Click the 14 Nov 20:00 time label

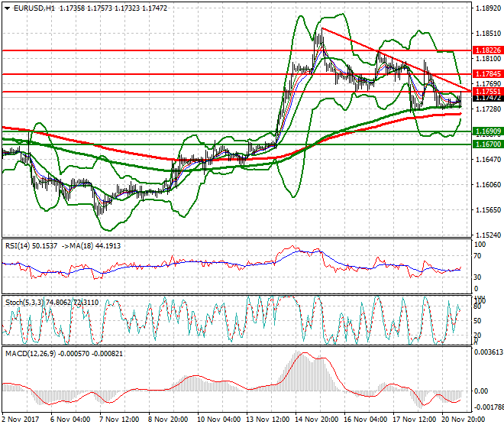[317, 420]
